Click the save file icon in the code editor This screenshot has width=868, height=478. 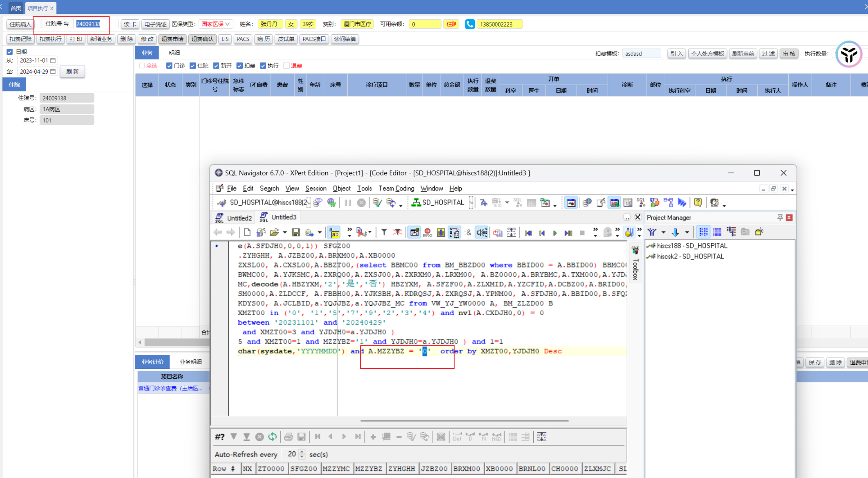(x=296, y=232)
